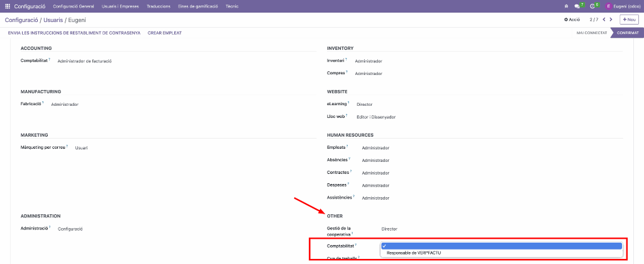Image resolution: width=644 pixels, height=264 pixels.
Task: Click the Eugeni user avatar
Action: (608, 6)
